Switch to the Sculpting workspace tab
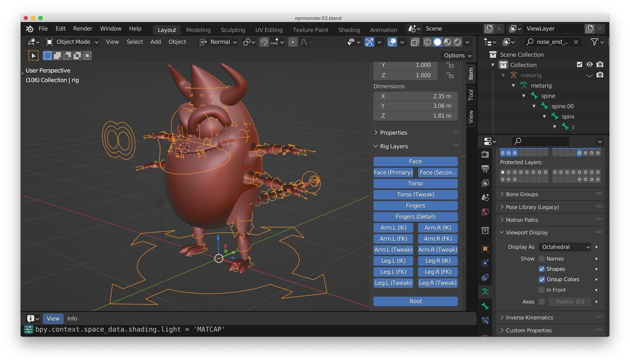630x364 pixels. click(x=233, y=30)
